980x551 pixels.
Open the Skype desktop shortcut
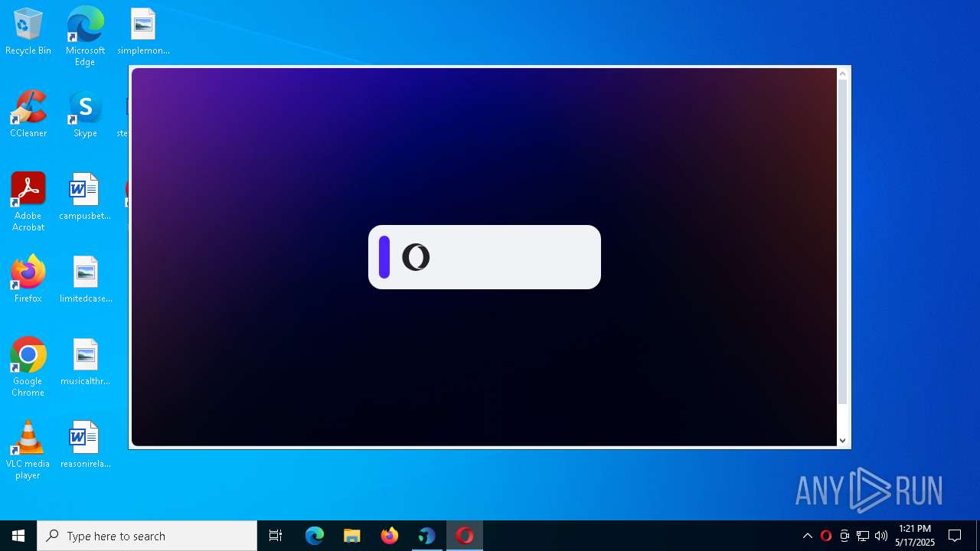[85, 115]
